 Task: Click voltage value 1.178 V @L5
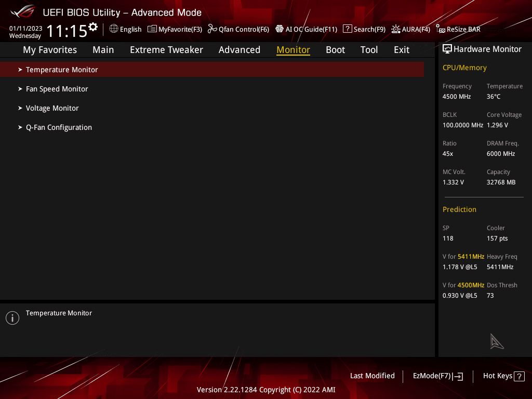[460, 267]
